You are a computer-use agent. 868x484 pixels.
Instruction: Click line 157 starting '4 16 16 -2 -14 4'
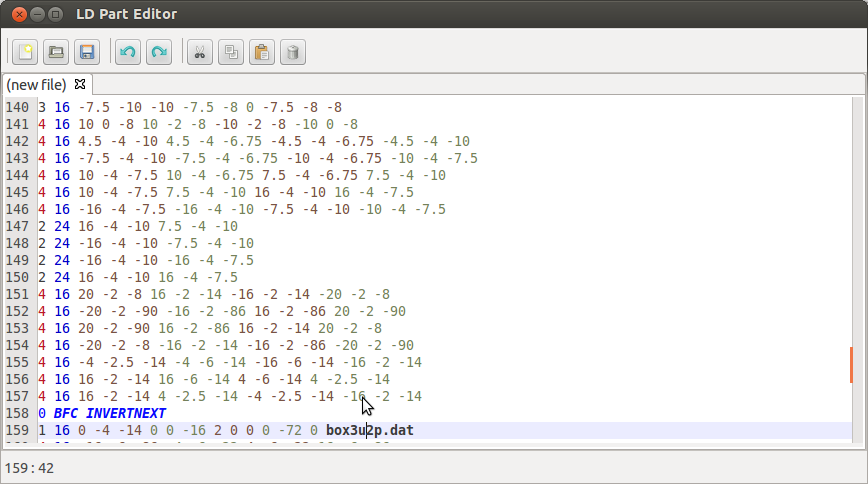[230, 397]
